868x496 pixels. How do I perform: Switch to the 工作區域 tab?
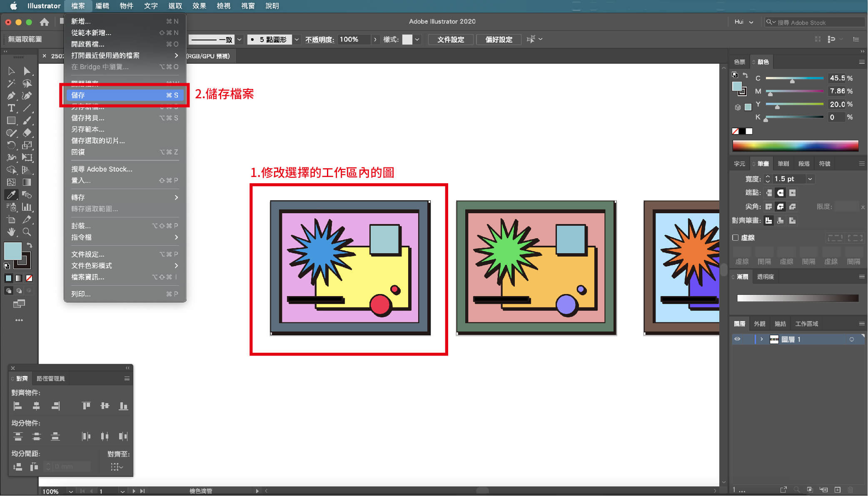807,324
